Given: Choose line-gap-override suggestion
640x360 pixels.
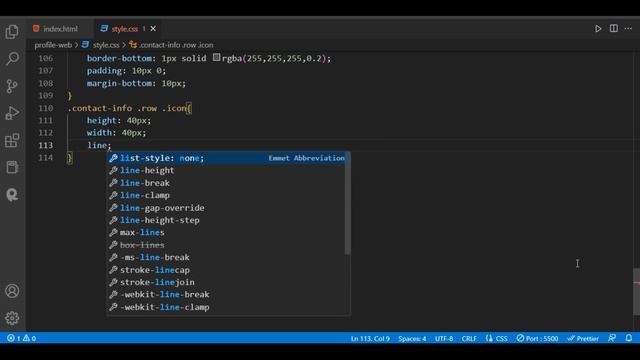Looking at the screenshot, I should (x=226, y=208).
